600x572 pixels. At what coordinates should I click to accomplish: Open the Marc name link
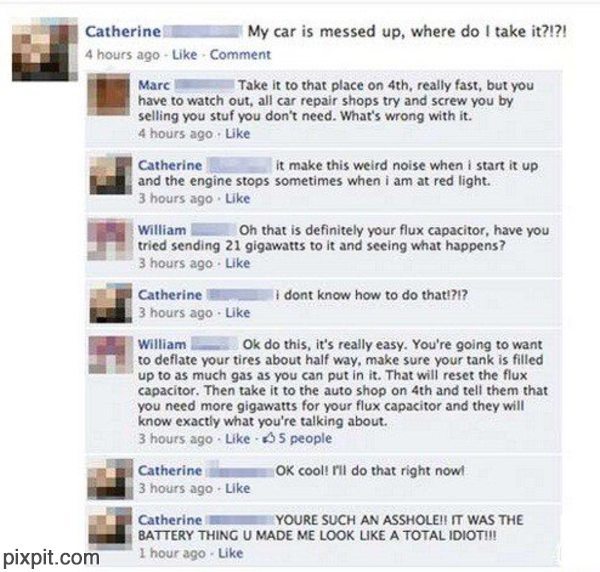[x=154, y=85]
